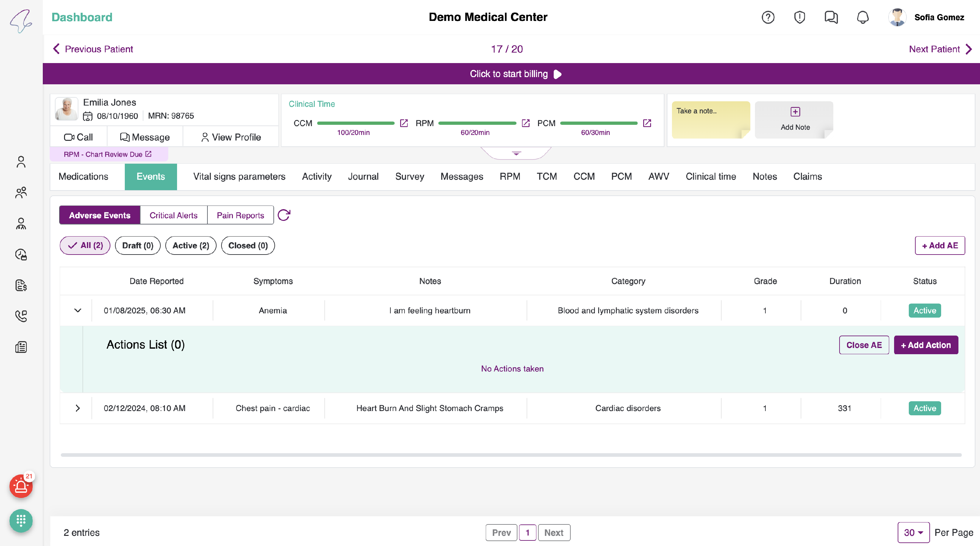The height and width of the screenshot is (546, 980).
Task: Click the billing document sidebar icon
Action: (x=21, y=285)
